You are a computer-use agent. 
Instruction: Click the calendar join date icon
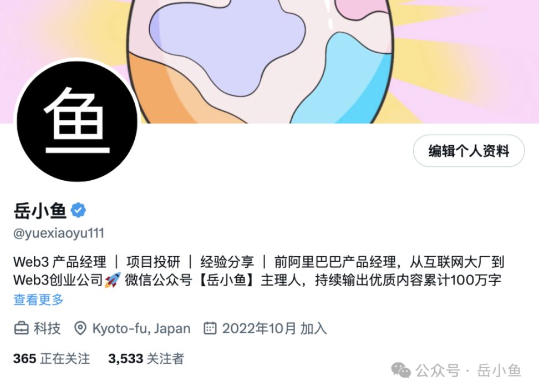[210, 328]
